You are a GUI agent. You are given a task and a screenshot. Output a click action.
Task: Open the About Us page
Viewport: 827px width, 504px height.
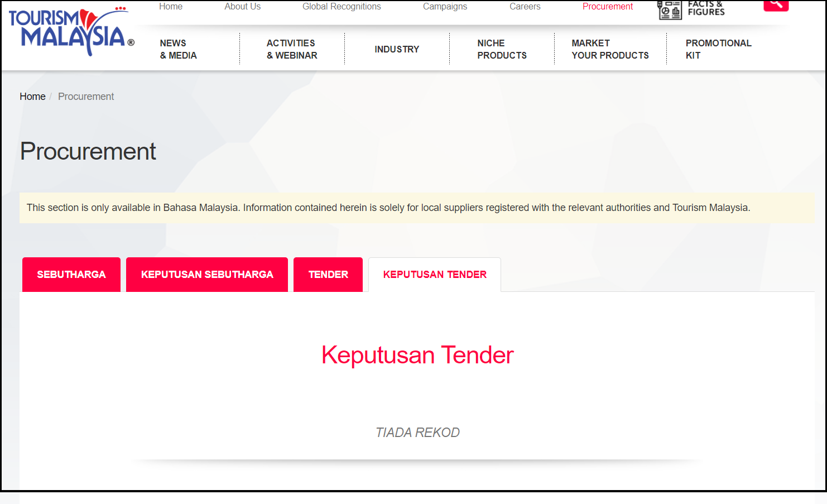(x=243, y=7)
